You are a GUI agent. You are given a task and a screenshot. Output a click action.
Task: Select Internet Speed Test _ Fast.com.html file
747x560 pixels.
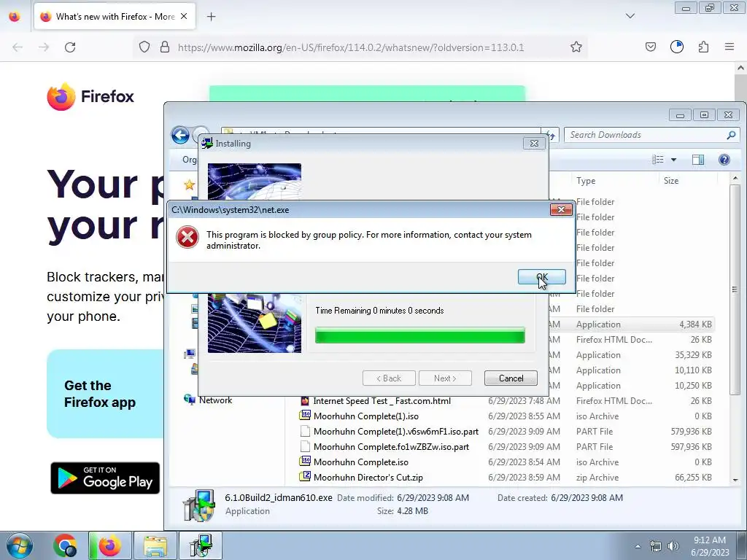coord(382,401)
